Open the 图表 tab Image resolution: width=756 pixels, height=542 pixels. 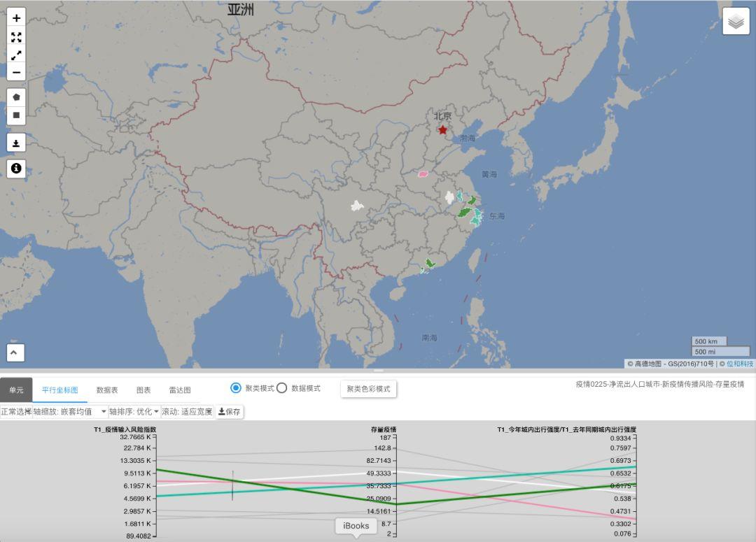point(143,390)
